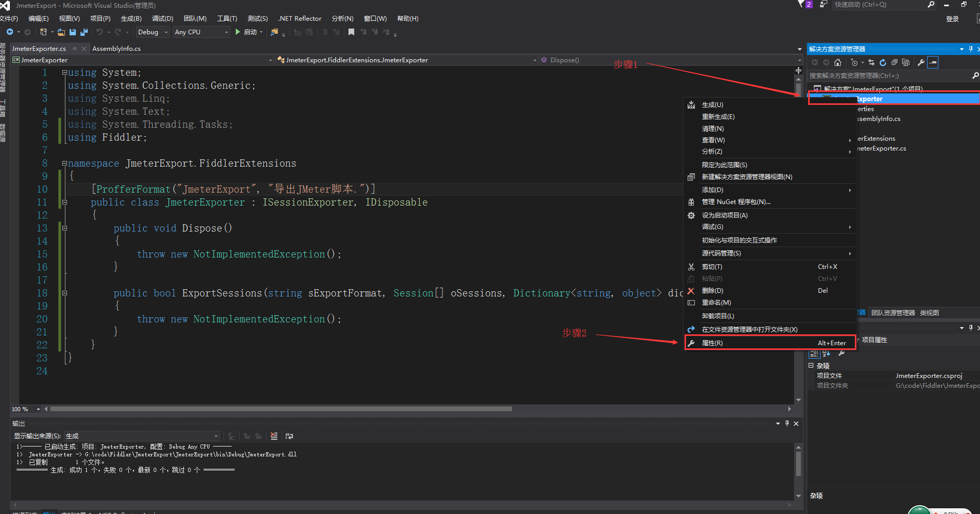The image size is (980, 514).
Task: Click the Clear All output icon
Action: pos(274,437)
